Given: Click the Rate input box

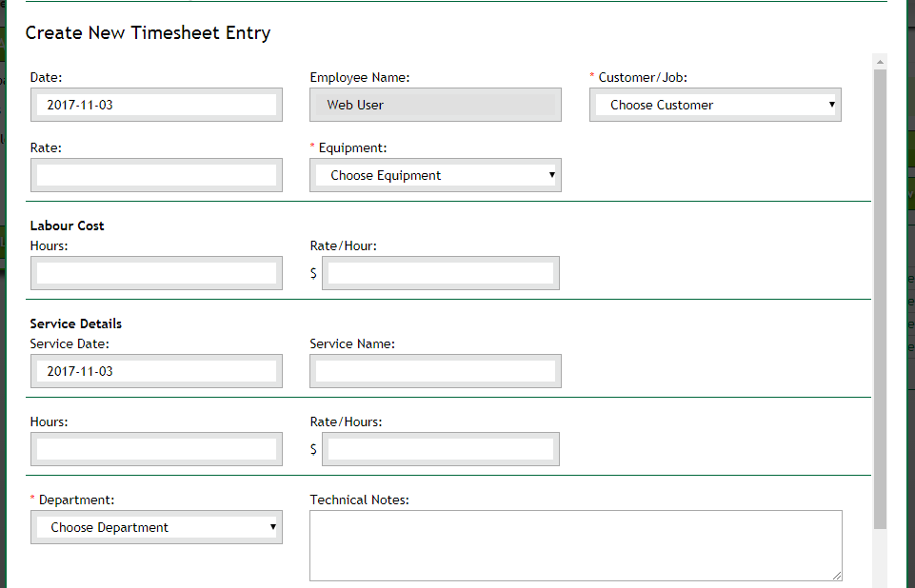Looking at the screenshot, I should (156, 175).
